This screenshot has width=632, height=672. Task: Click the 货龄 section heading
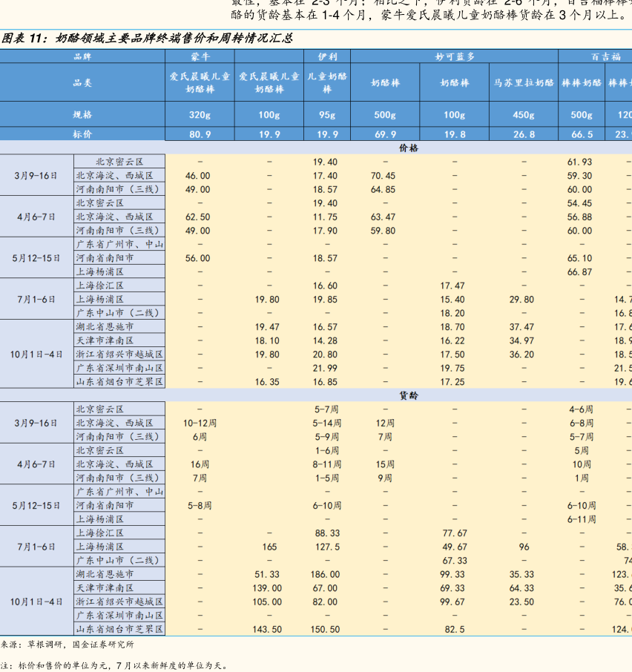tap(408, 395)
